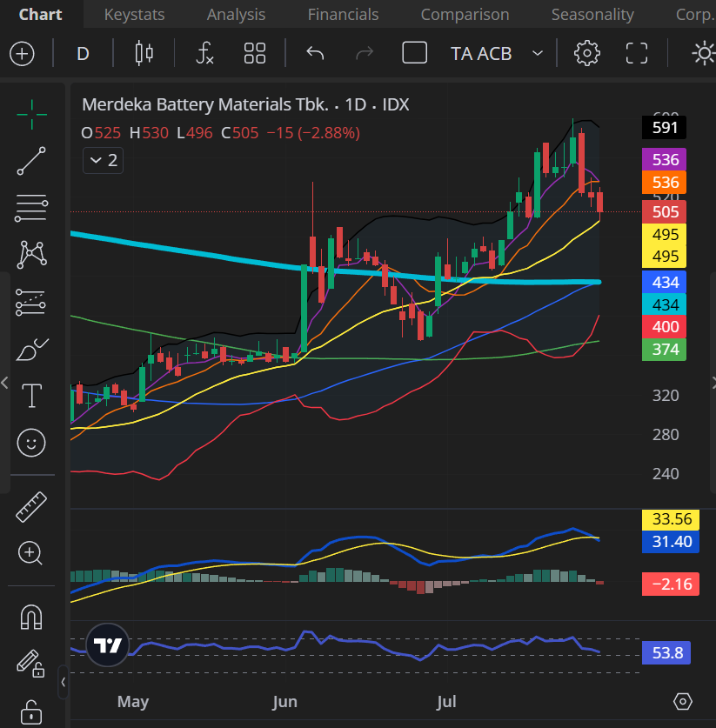Switch to the Financials tab

(x=343, y=15)
